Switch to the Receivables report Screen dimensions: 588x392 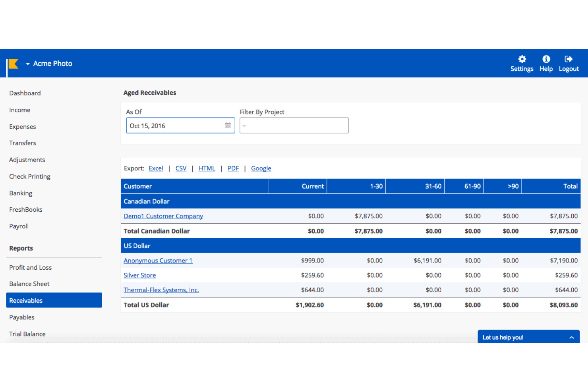(x=25, y=300)
